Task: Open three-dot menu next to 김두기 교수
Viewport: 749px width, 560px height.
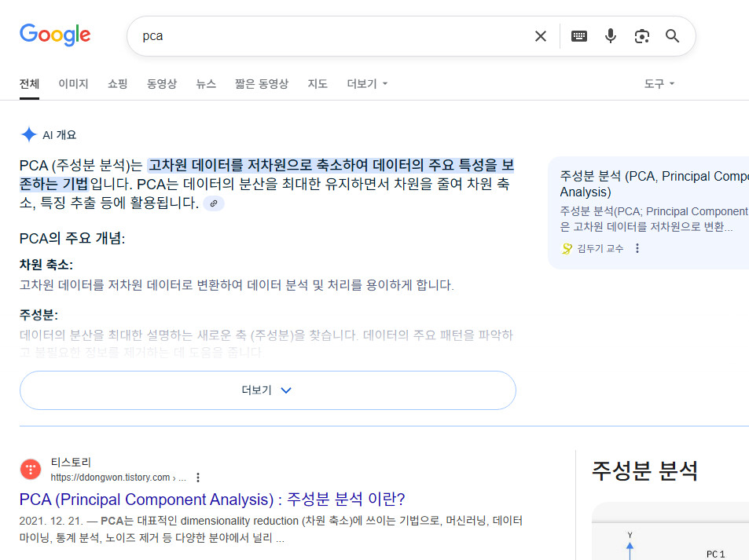Action: (637, 248)
